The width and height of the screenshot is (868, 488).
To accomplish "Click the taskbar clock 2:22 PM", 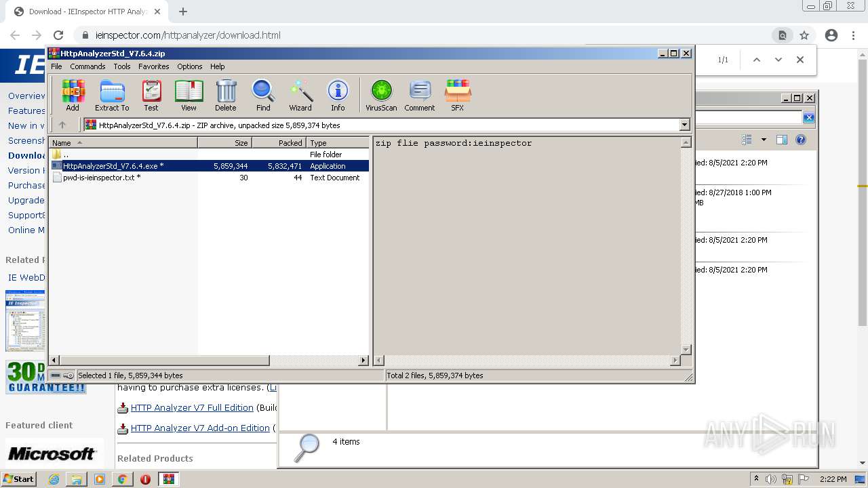I will (x=833, y=479).
